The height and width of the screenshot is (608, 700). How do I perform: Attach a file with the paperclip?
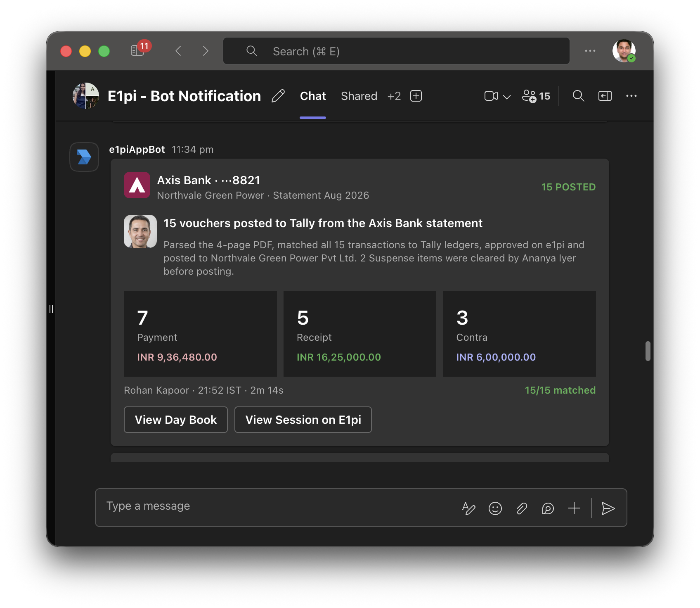click(522, 508)
